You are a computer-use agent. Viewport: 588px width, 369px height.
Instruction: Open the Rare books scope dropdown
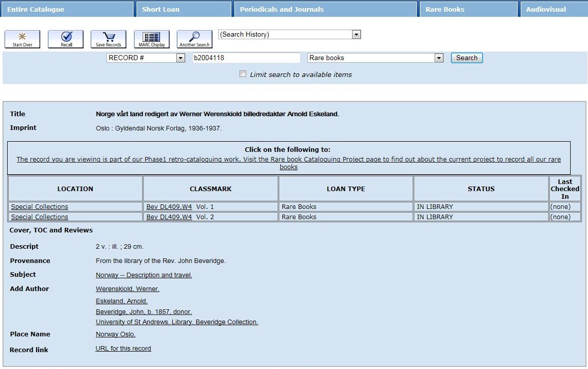[x=375, y=58]
